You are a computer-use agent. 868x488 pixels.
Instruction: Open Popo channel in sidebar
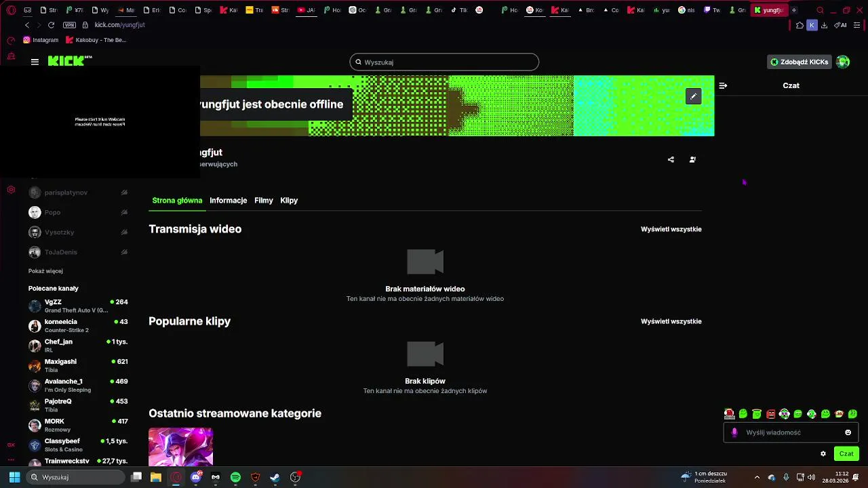tap(78, 212)
